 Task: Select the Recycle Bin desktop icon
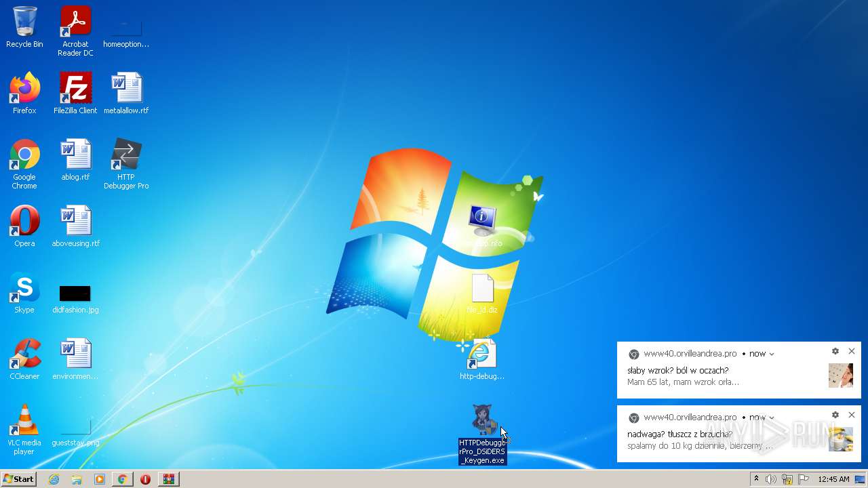coord(24,27)
